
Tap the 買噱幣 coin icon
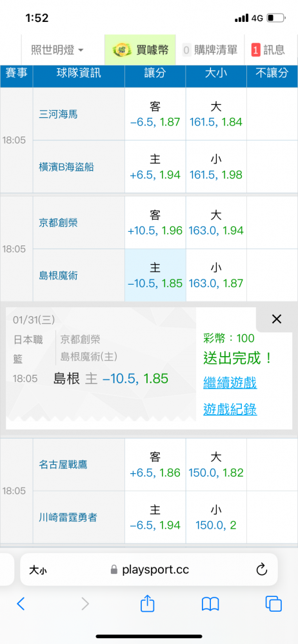tap(121, 50)
